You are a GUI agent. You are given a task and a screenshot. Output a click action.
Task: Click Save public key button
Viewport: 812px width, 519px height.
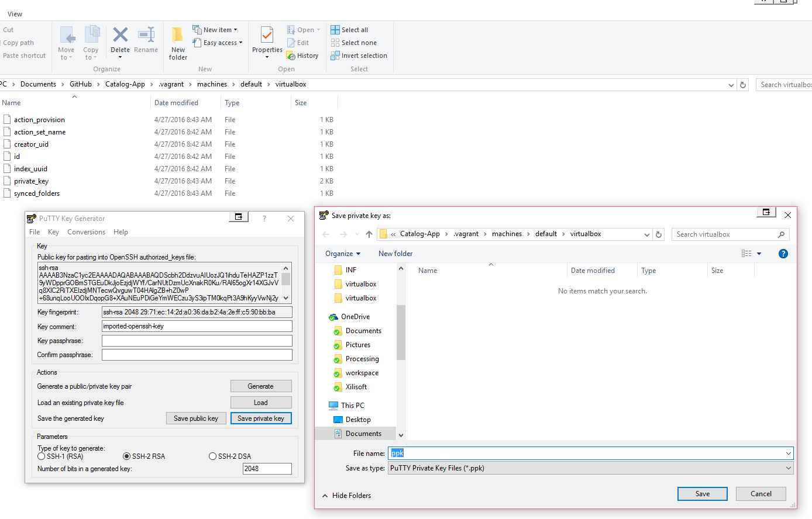(196, 418)
